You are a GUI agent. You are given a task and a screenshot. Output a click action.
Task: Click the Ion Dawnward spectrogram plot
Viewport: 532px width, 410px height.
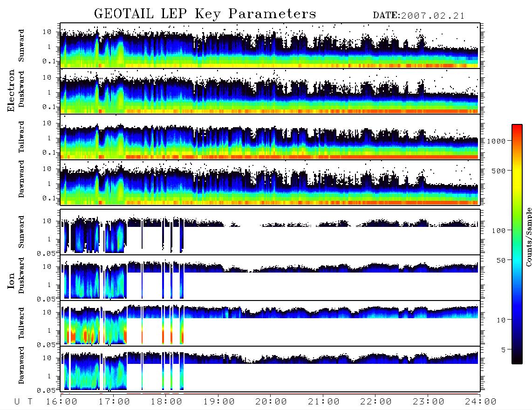[270, 369]
